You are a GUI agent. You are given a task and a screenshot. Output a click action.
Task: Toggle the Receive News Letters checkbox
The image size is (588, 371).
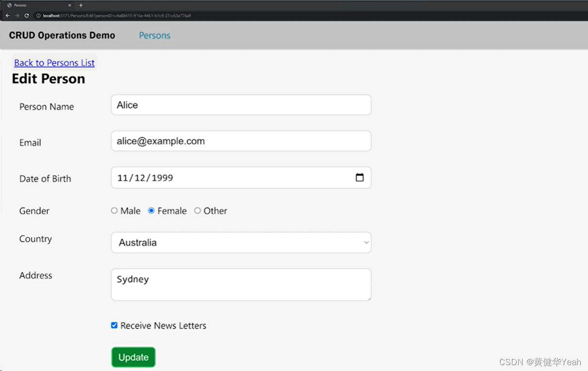114,325
